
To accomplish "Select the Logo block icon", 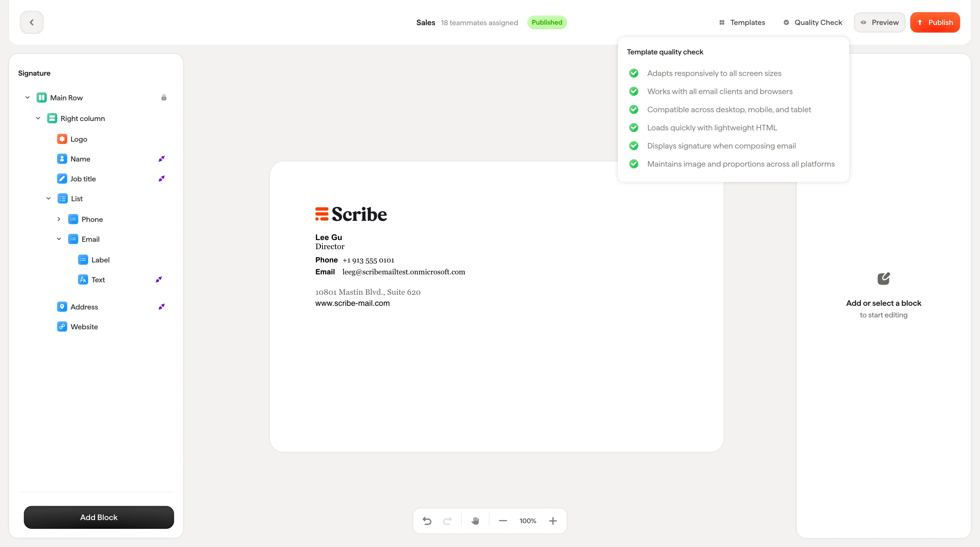I will point(62,139).
